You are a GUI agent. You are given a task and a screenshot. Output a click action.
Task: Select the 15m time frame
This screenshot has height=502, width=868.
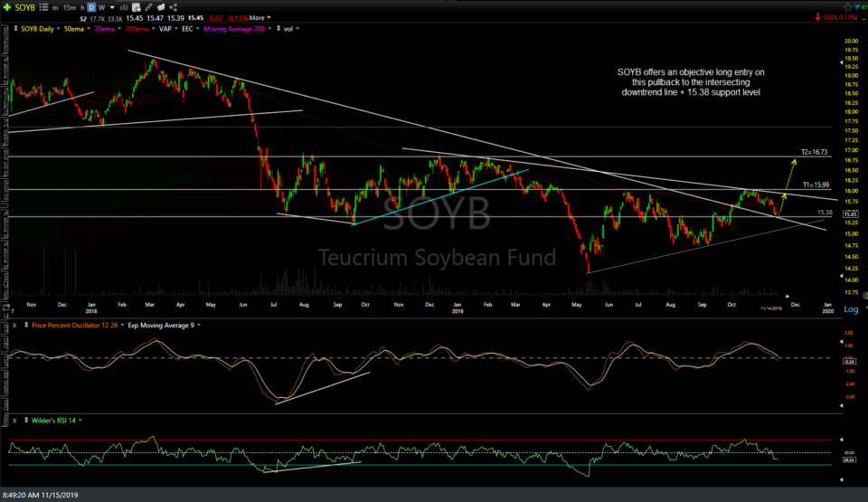70,8
